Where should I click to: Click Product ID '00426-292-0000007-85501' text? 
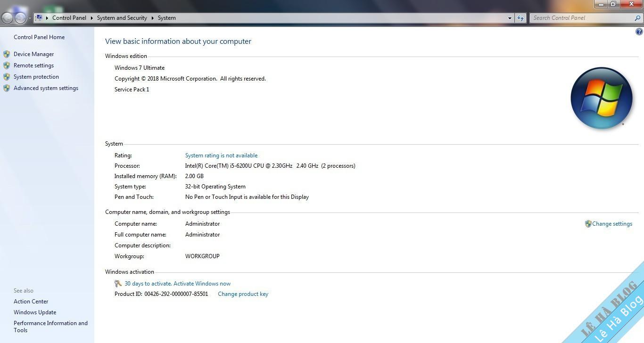(x=176, y=294)
